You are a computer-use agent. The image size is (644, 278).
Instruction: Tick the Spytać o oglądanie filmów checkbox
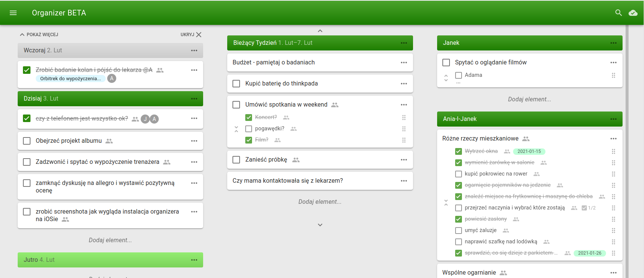click(446, 63)
